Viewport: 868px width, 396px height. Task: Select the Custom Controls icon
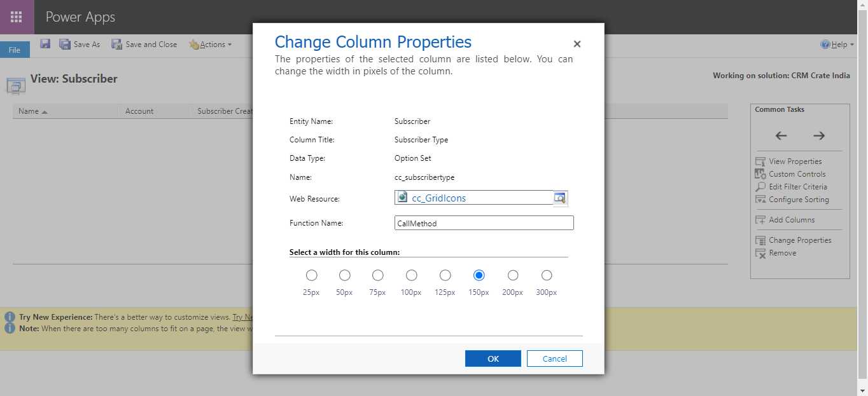760,174
